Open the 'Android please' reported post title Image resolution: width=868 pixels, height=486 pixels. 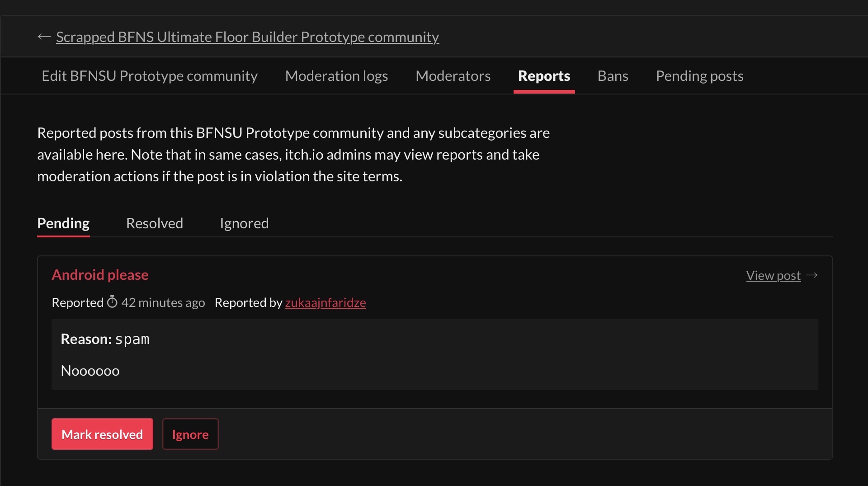[x=100, y=275]
